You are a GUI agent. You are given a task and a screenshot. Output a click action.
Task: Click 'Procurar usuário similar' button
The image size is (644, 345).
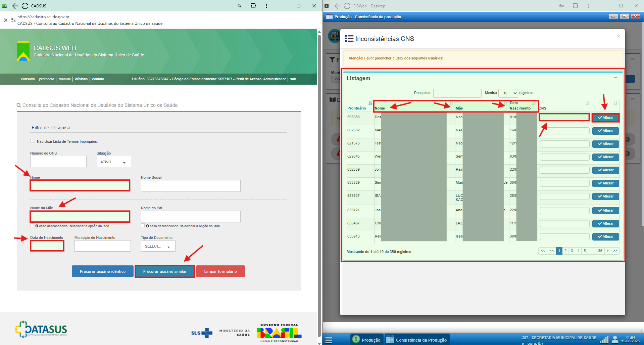[x=165, y=271]
